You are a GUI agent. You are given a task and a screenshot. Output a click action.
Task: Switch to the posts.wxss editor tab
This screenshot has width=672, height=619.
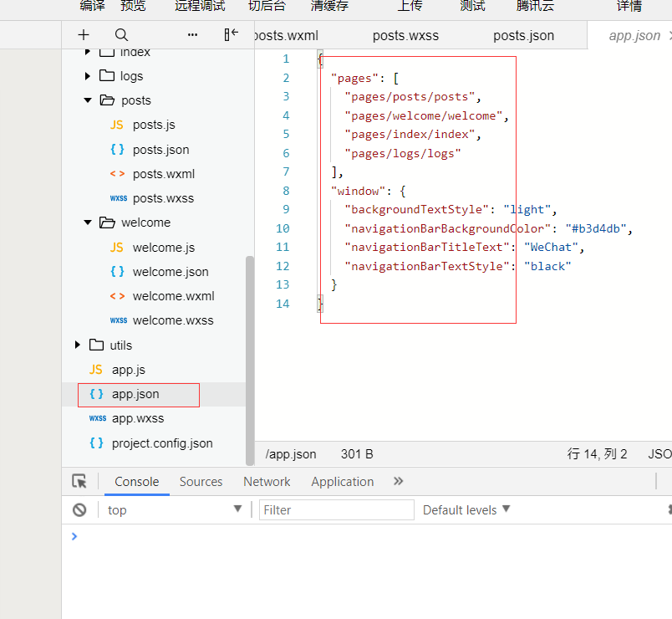tap(405, 35)
